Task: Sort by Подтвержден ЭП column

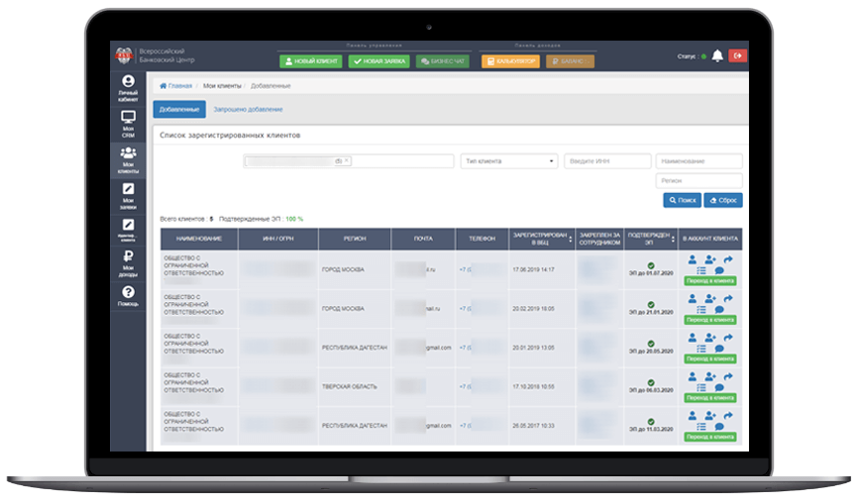Action: point(649,239)
